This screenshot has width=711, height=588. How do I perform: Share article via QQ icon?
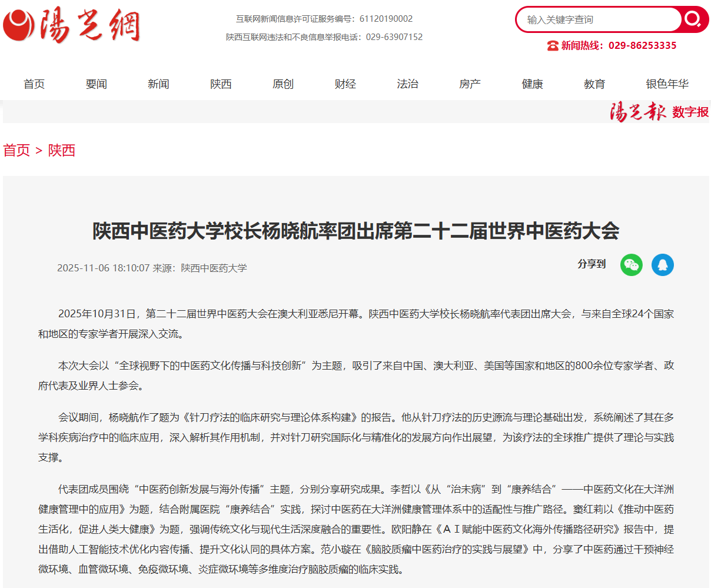[x=662, y=265]
